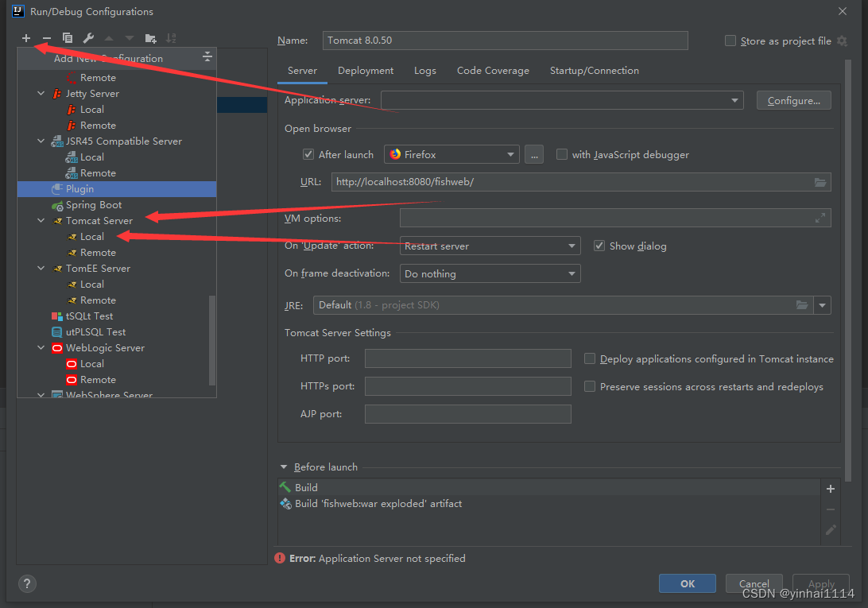The height and width of the screenshot is (608, 868).
Task: Switch to Server tab
Action: (302, 71)
